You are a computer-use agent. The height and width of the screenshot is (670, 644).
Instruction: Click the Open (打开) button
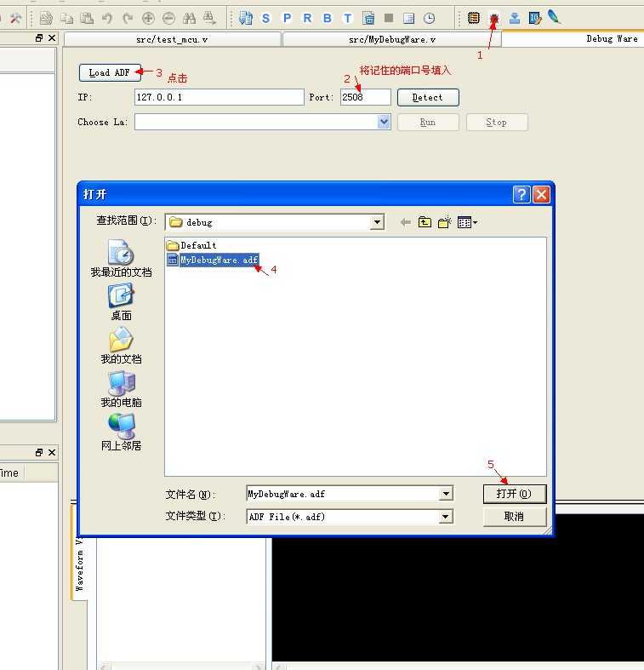point(515,494)
